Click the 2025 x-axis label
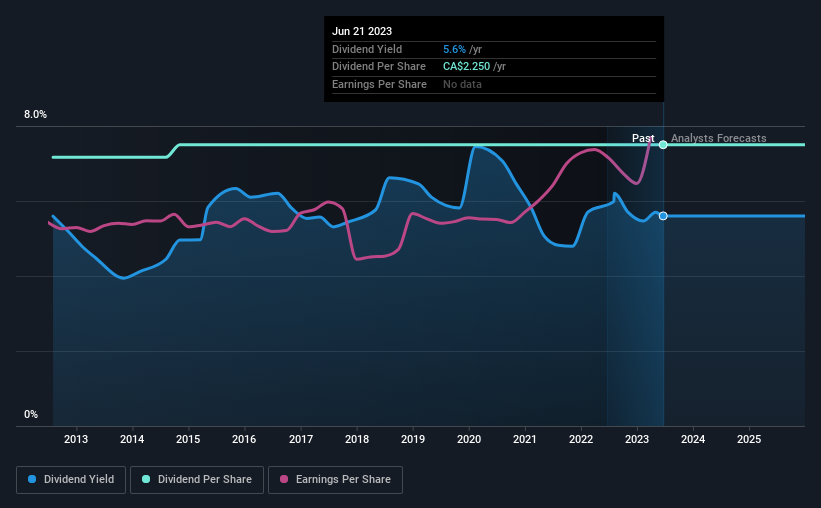This screenshot has width=821, height=508. (749, 439)
